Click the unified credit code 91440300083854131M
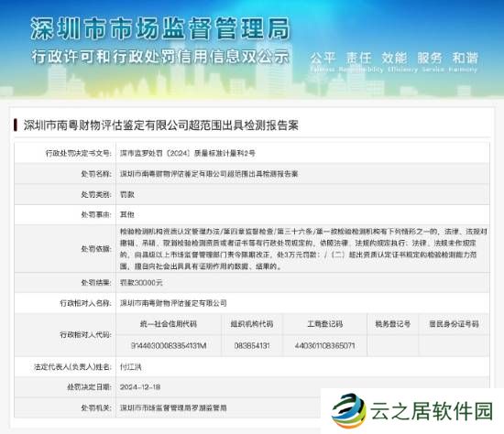Image resolution: width=504 pixels, height=434 pixels. (x=169, y=346)
